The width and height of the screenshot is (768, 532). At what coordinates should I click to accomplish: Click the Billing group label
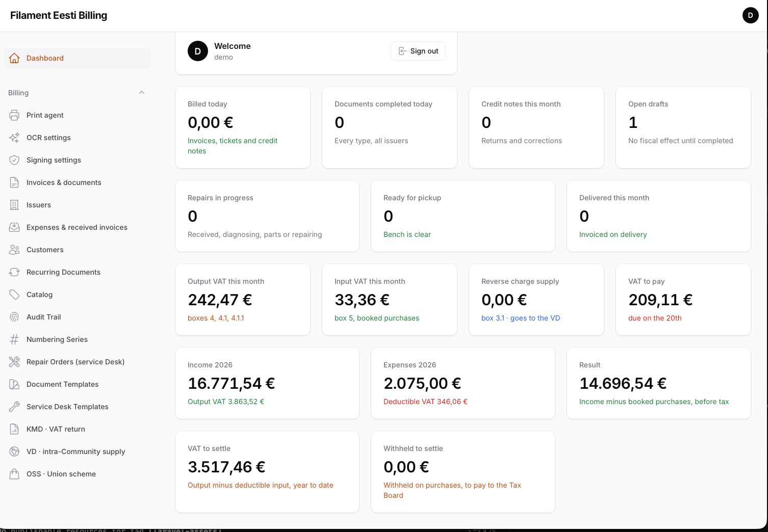18,93
